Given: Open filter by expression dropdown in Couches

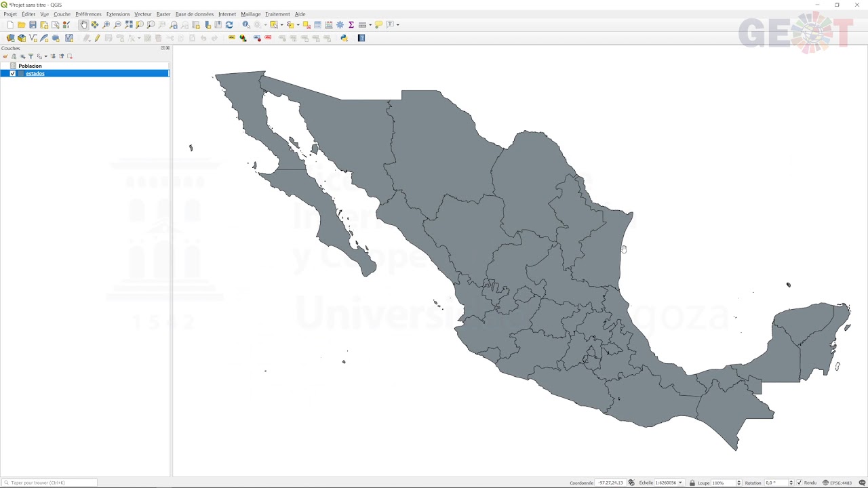Looking at the screenshot, I should pos(45,56).
